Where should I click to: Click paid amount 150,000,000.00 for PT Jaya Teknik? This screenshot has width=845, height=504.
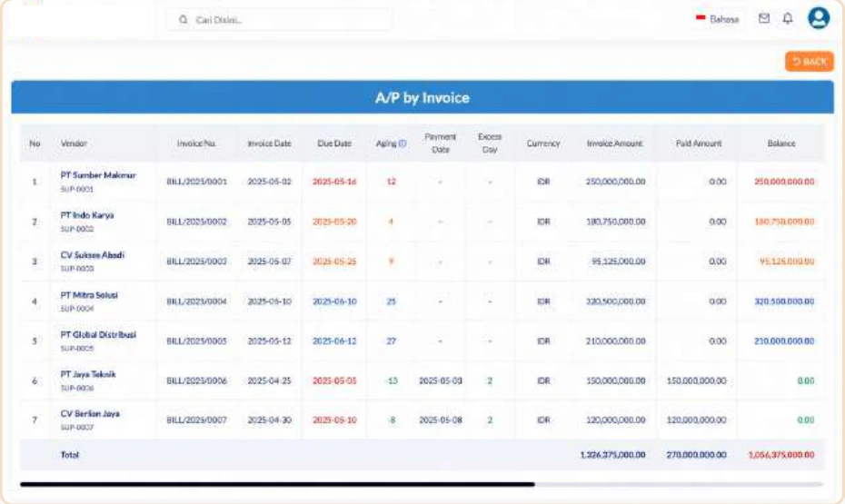click(x=696, y=380)
